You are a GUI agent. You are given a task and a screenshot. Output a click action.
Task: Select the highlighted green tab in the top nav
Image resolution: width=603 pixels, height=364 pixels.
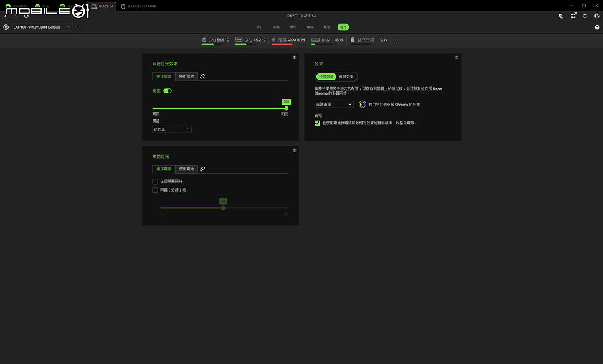click(343, 27)
